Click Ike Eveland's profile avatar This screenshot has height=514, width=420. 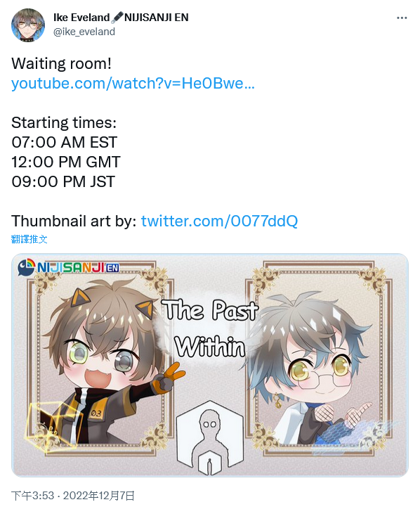28,25
